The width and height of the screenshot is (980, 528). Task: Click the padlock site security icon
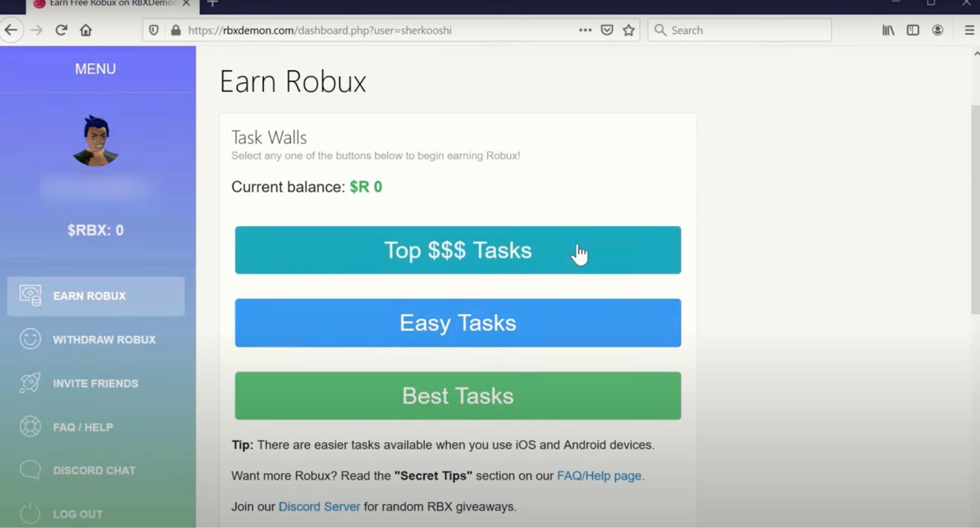pos(176,30)
